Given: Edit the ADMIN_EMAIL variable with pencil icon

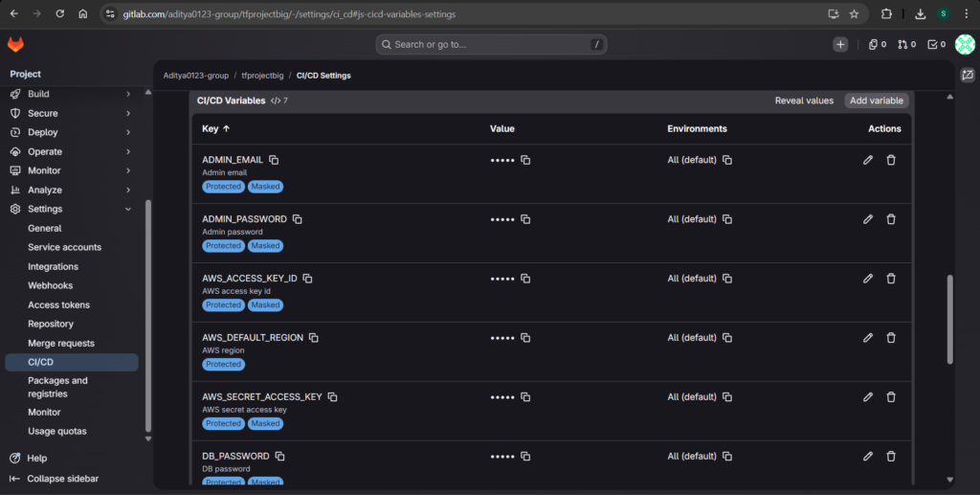Looking at the screenshot, I should [x=868, y=160].
